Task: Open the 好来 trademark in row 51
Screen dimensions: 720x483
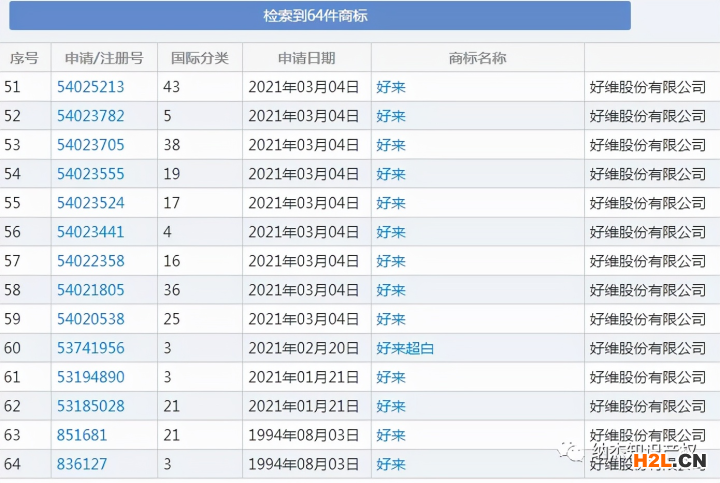Action: click(391, 87)
